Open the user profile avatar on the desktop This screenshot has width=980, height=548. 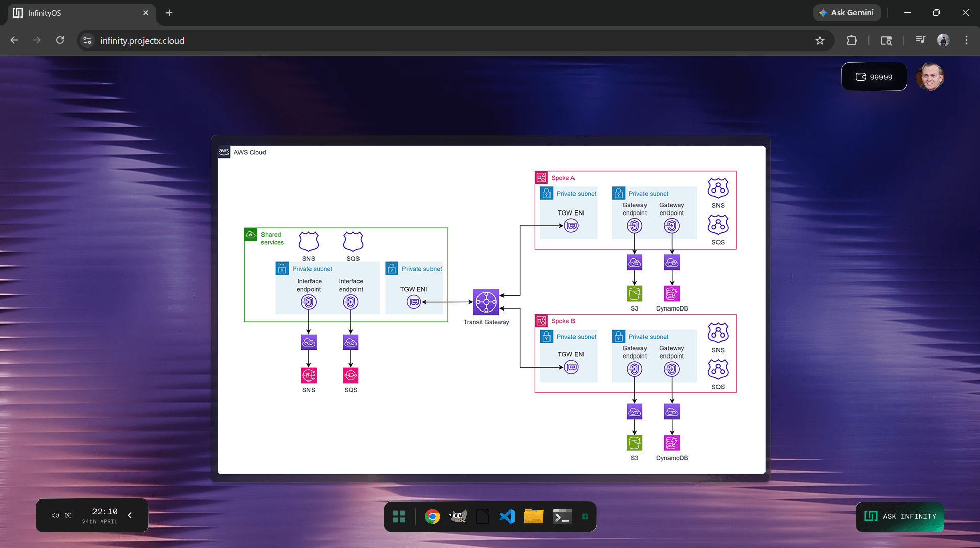click(x=930, y=77)
